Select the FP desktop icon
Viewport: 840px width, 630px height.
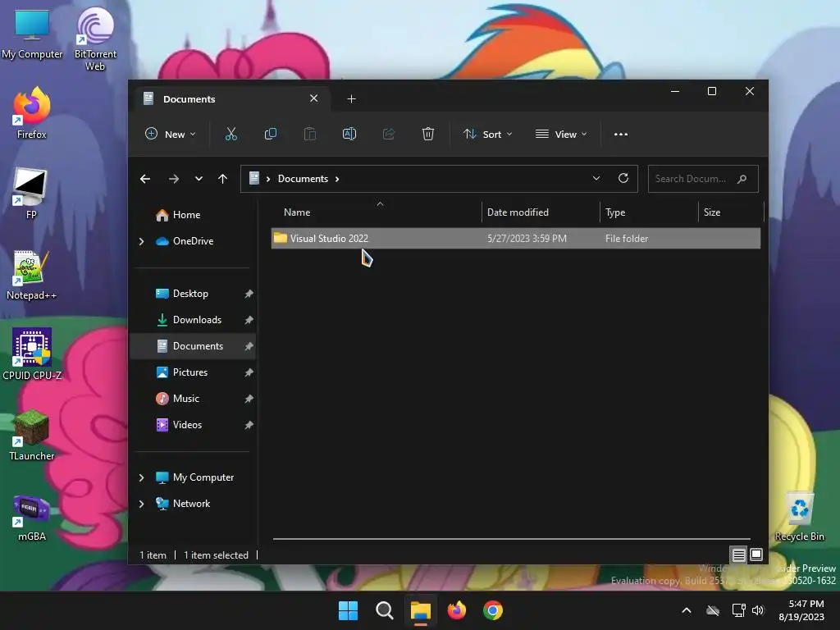pyautogui.click(x=30, y=194)
